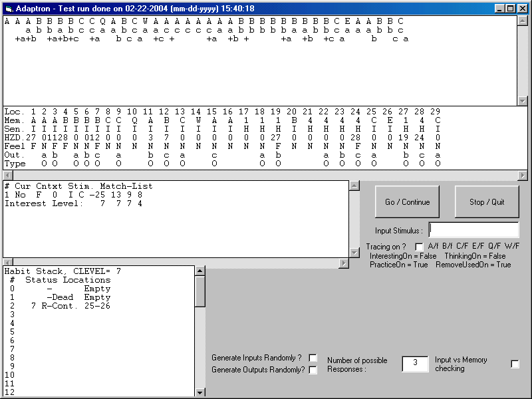Click Loc. column 29 header
532x399 pixels.
click(436, 112)
